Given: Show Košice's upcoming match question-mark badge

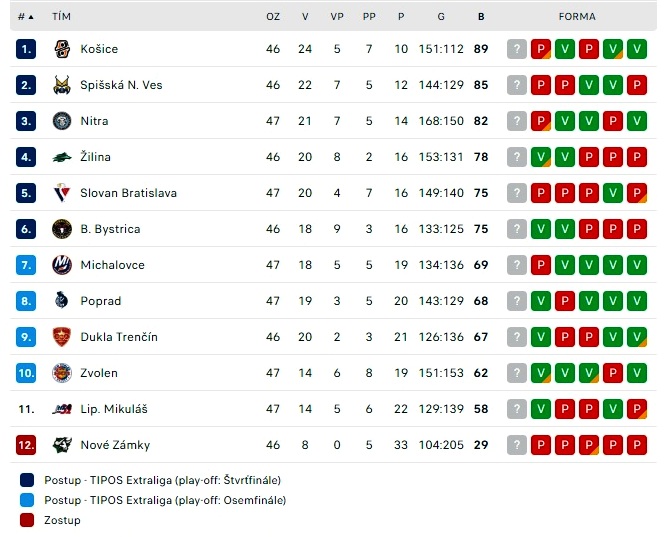Looking at the screenshot, I should click(517, 49).
